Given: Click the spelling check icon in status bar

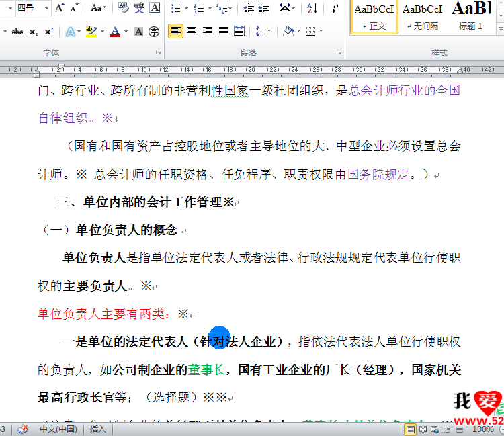Looking at the screenshot, I should pyautogui.click(x=23, y=429).
